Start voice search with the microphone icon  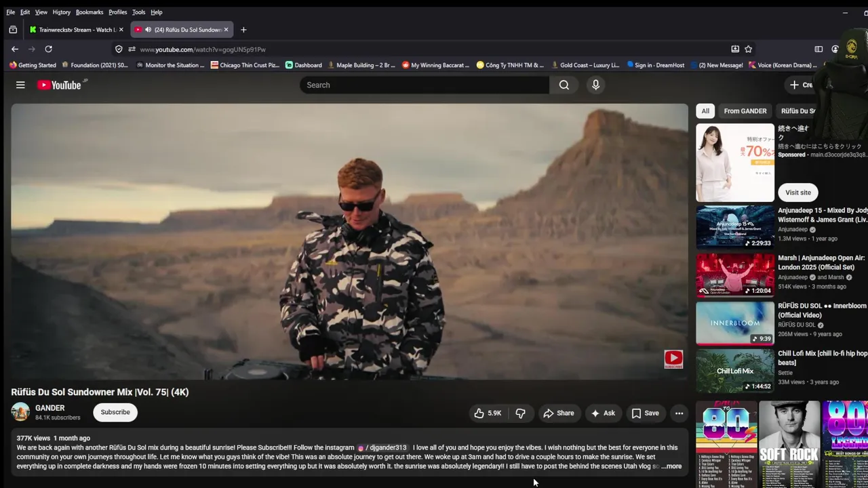point(595,85)
